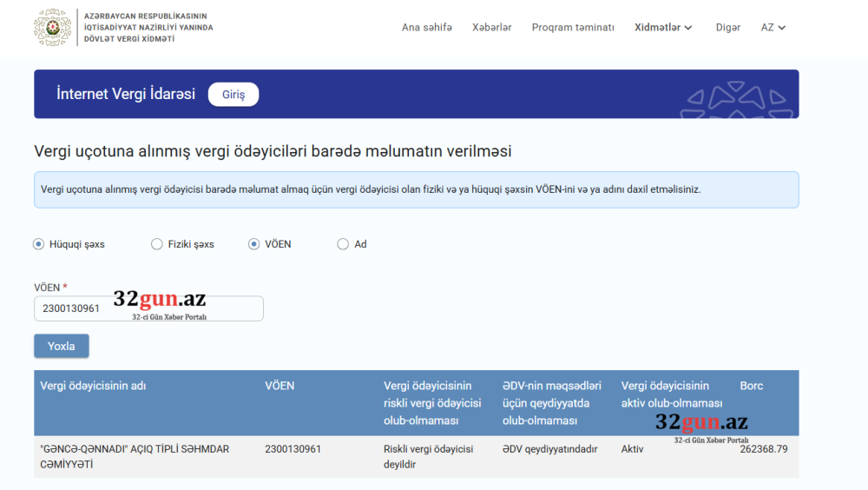Choose the Ad search radio option

pyautogui.click(x=343, y=244)
